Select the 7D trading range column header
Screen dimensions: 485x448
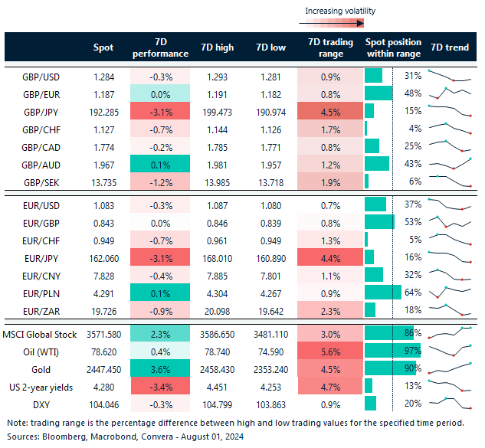[x=329, y=47]
